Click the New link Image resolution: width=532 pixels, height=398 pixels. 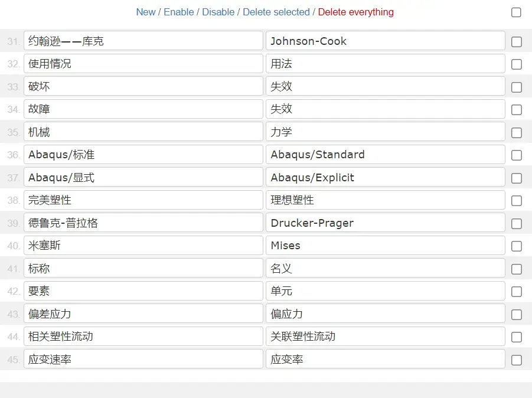146,12
